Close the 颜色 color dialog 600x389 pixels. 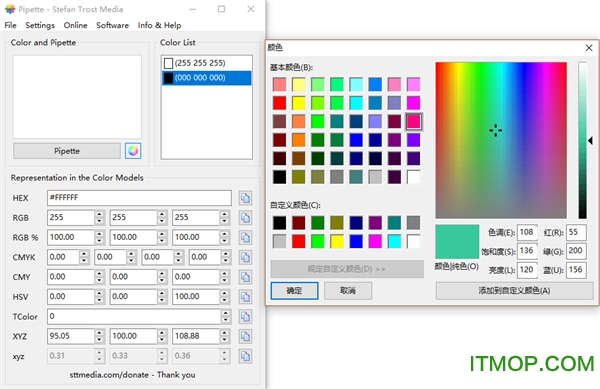click(x=589, y=48)
